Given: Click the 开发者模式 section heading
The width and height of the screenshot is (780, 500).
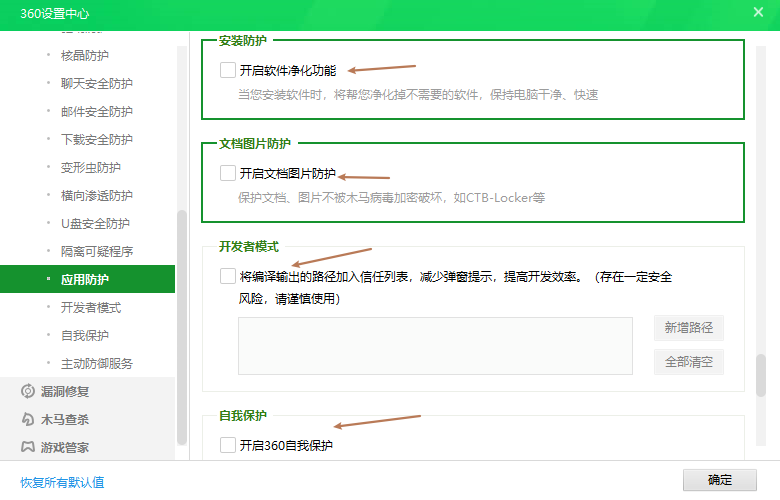Looking at the screenshot, I should [249, 246].
